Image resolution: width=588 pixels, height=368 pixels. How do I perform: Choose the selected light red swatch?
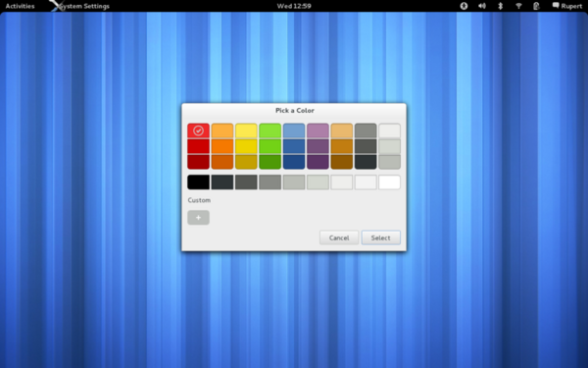click(x=198, y=131)
